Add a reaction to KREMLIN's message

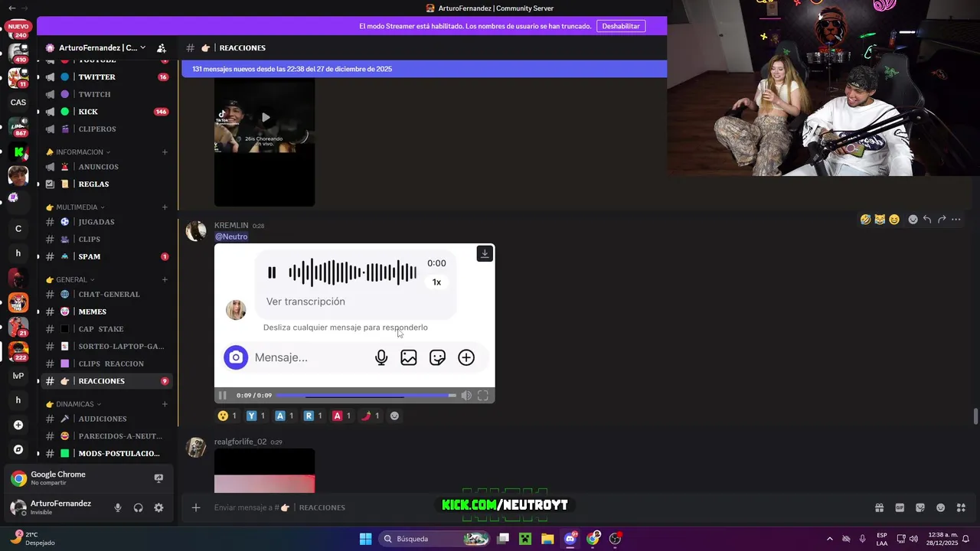pos(913,220)
